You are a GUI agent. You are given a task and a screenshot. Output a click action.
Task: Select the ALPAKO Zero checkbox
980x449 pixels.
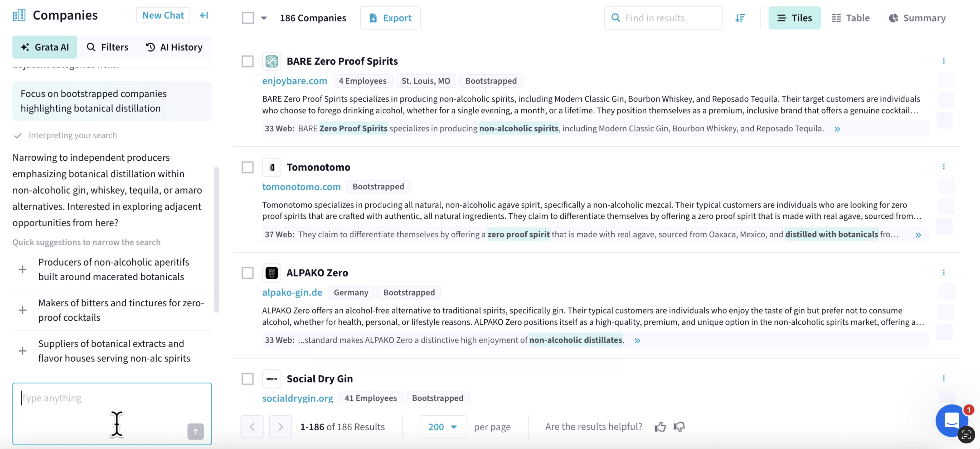(x=247, y=273)
